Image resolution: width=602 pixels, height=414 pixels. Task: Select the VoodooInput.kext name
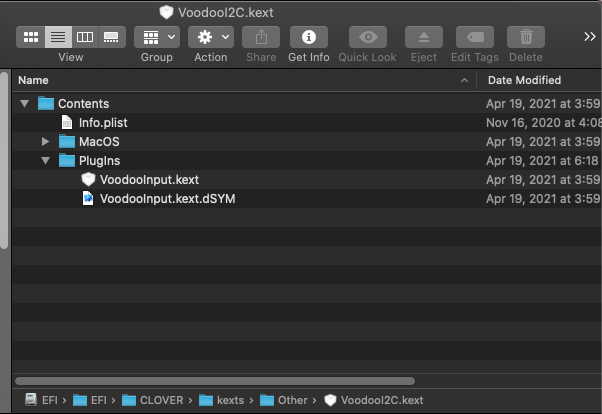pyautogui.click(x=149, y=180)
